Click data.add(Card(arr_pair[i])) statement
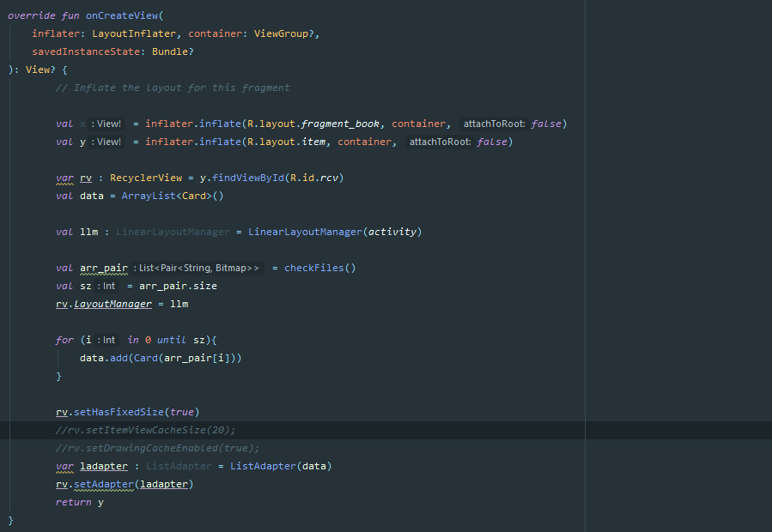This screenshot has height=532, width=772. (161, 358)
